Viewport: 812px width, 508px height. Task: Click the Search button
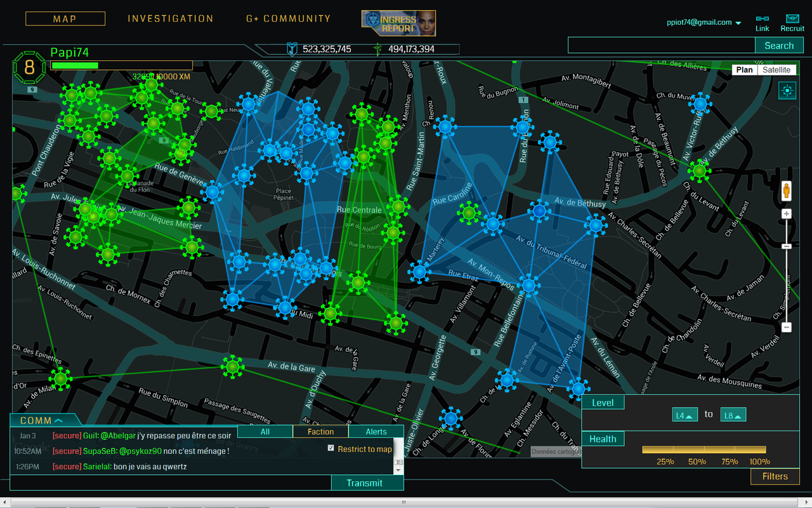779,45
